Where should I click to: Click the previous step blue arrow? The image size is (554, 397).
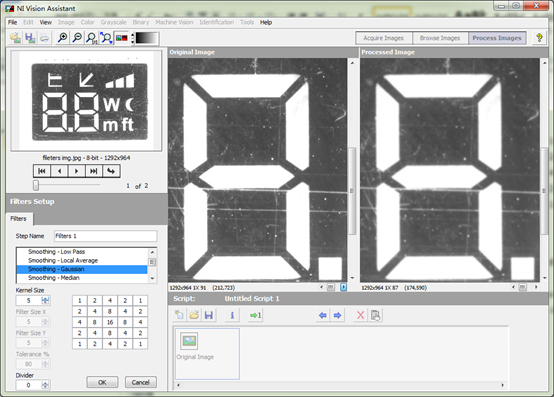pyautogui.click(x=323, y=315)
